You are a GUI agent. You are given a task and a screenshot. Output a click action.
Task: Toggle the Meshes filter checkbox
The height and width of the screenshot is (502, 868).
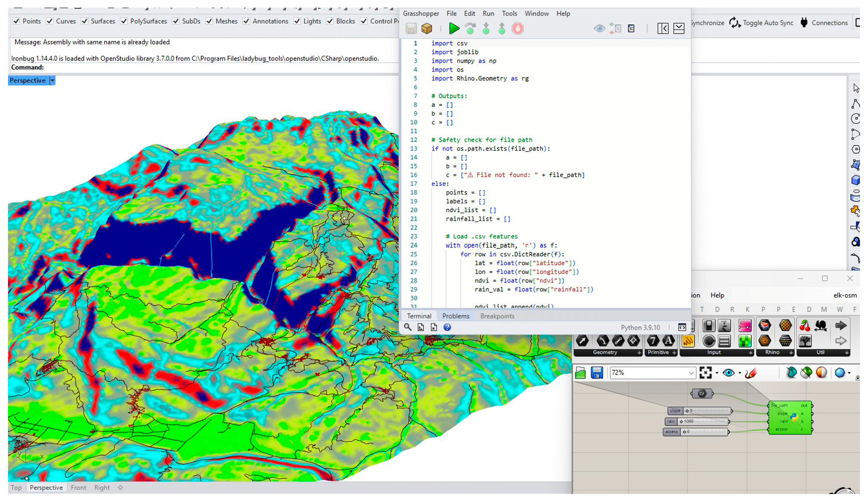(209, 21)
